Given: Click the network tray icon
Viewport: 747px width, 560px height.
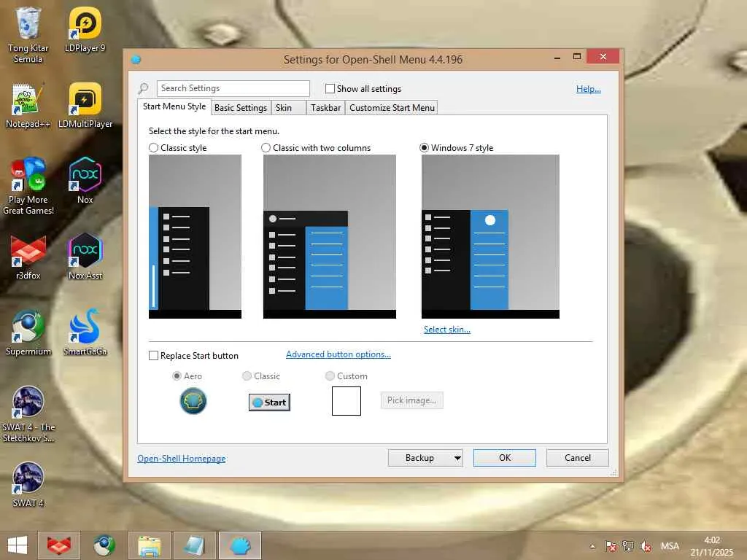Looking at the screenshot, I should (628, 546).
